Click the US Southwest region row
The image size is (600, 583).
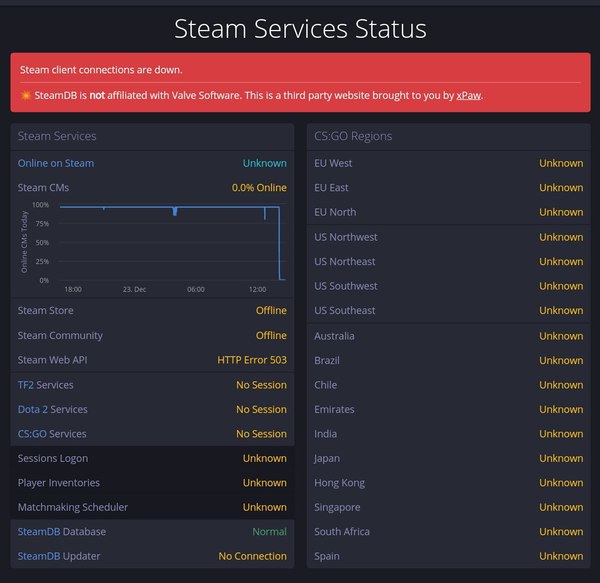tap(448, 286)
